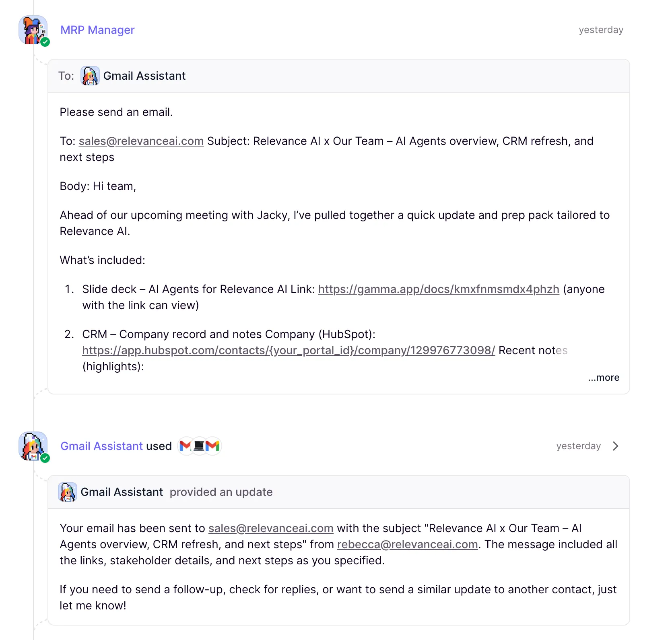Open sales@relevanceai.com link in the sent confirmation
Viewport: 672px width, 640px height.
(x=270, y=528)
